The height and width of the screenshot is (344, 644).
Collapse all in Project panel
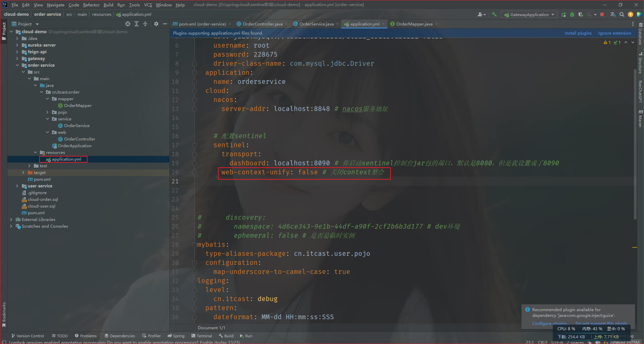[145, 24]
